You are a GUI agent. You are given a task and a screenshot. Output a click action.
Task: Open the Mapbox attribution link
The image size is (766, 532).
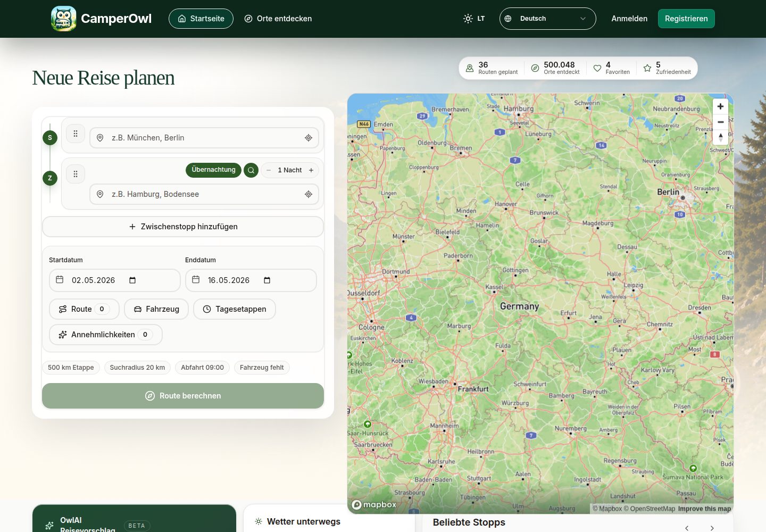coord(607,509)
